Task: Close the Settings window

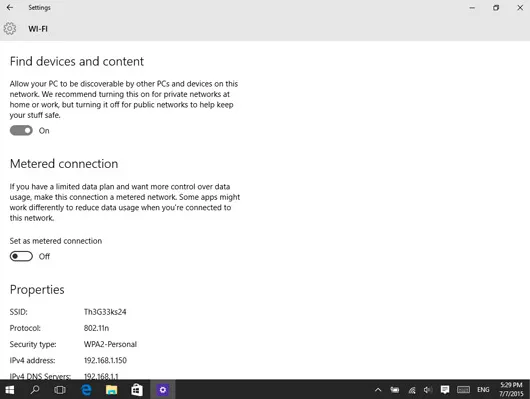Action: click(520, 7)
